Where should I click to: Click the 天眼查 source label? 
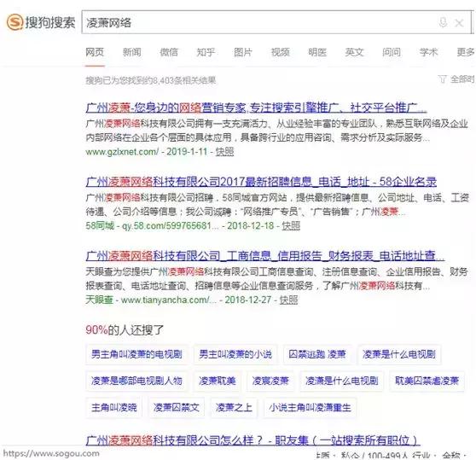tap(99, 300)
